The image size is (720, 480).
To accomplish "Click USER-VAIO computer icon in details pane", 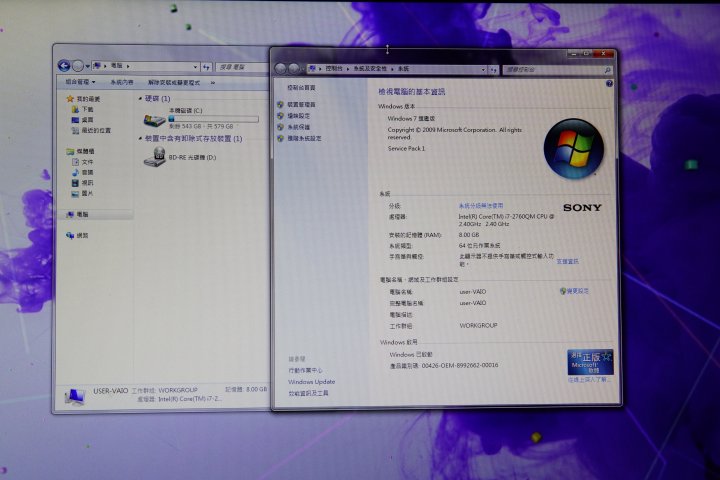I will (x=74, y=396).
